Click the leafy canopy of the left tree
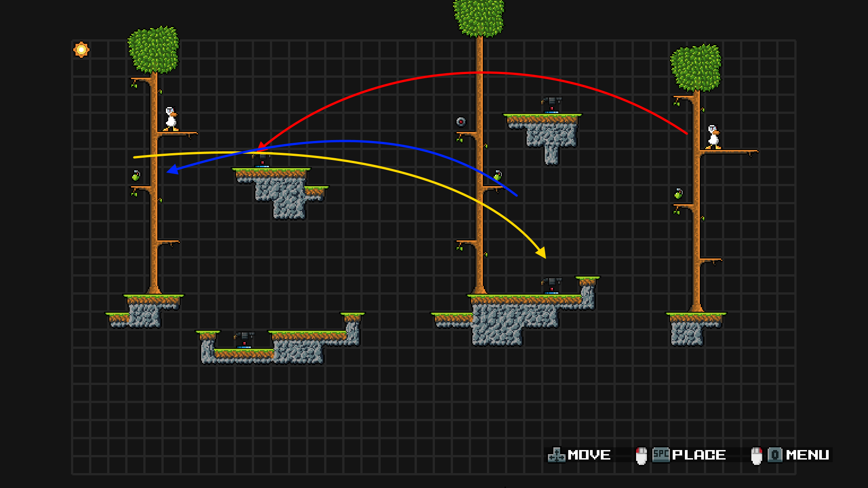Viewport: 868px width, 488px height. click(x=154, y=50)
